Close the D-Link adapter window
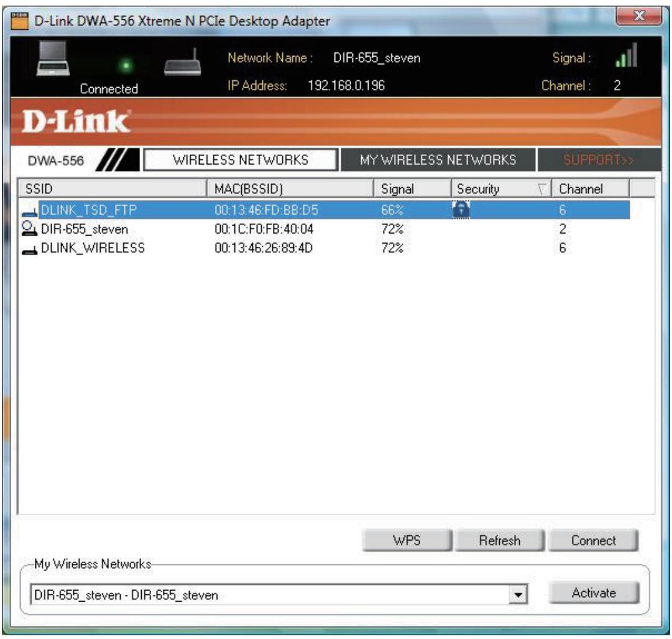Screen dimensions: 672x639 pyautogui.click(x=638, y=17)
